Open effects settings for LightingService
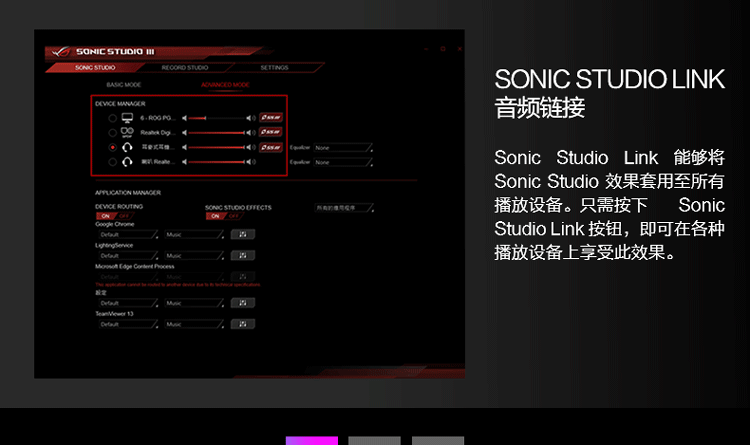Viewport: 750px width, 445px height. pyautogui.click(x=243, y=255)
